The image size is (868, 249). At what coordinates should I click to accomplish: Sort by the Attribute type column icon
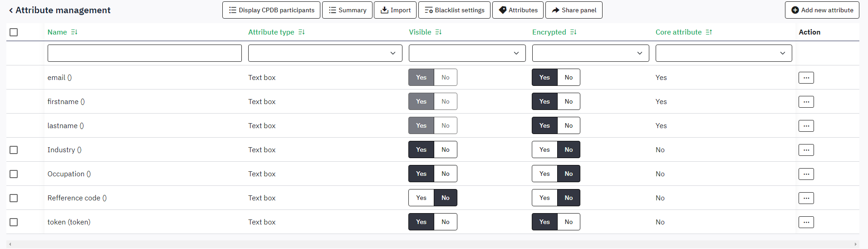pyautogui.click(x=302, y=32)
